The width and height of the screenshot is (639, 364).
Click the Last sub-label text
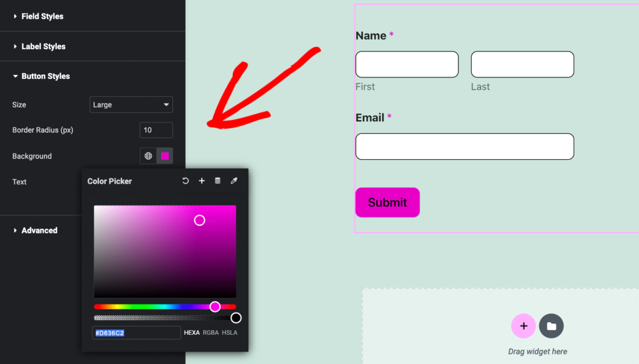(480, 87)
